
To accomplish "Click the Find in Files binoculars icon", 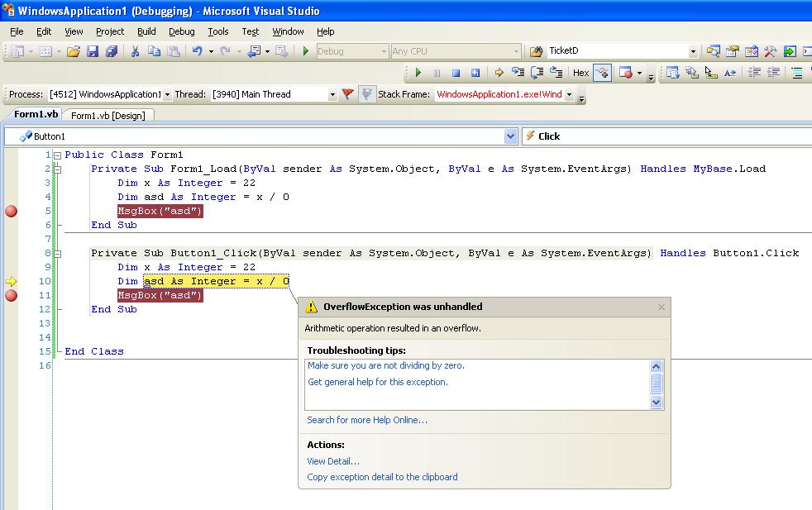I will coord(536,51).
